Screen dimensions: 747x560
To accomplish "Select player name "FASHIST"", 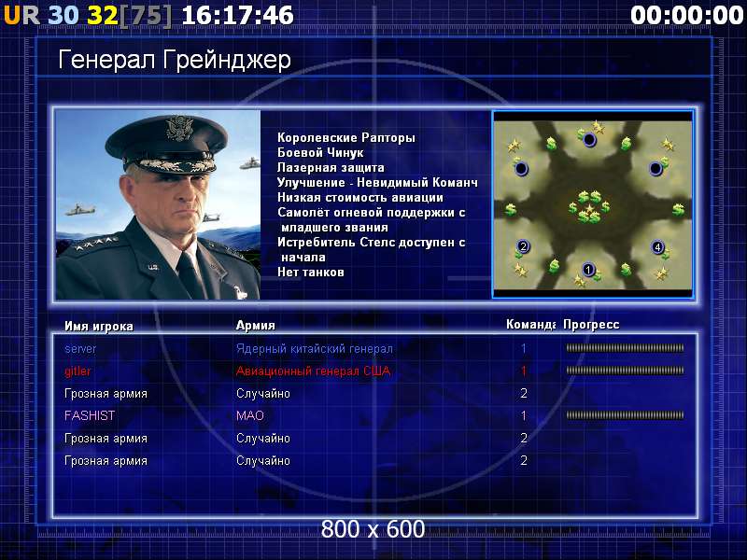I will point(90,415).
